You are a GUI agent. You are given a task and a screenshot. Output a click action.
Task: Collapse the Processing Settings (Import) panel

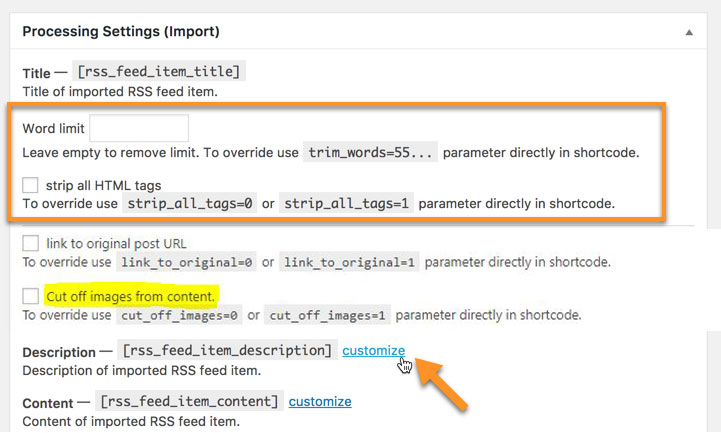[x=688, y=32]
